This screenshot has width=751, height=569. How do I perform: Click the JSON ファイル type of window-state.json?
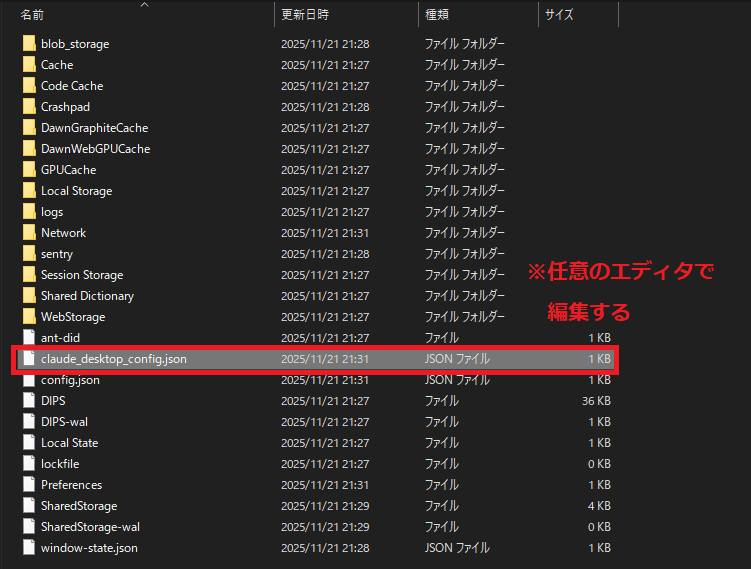(x=457, y=547)
